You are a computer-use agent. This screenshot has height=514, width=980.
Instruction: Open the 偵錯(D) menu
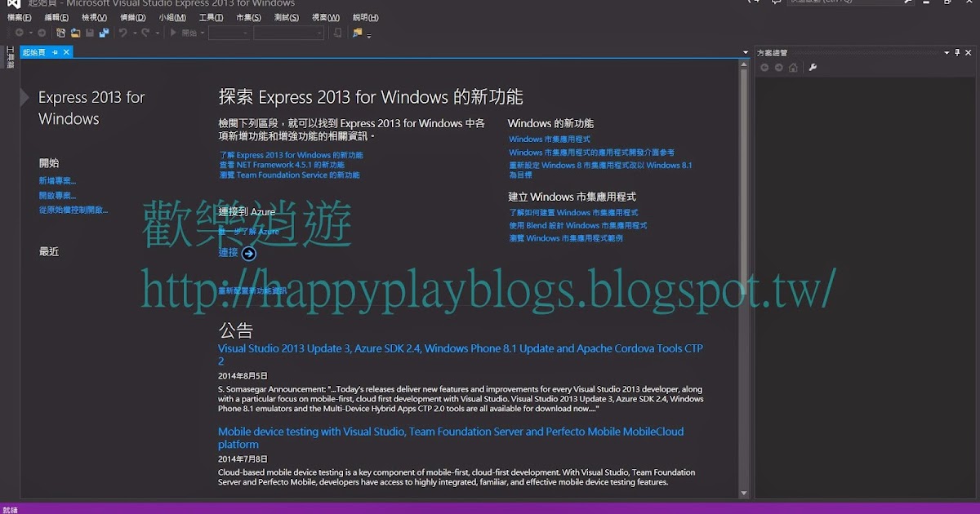point(132,17)
